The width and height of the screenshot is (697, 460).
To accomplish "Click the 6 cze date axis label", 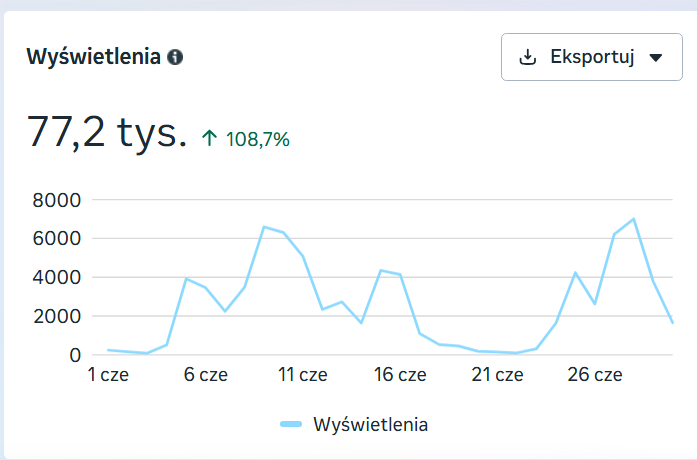I will (205, 375).
